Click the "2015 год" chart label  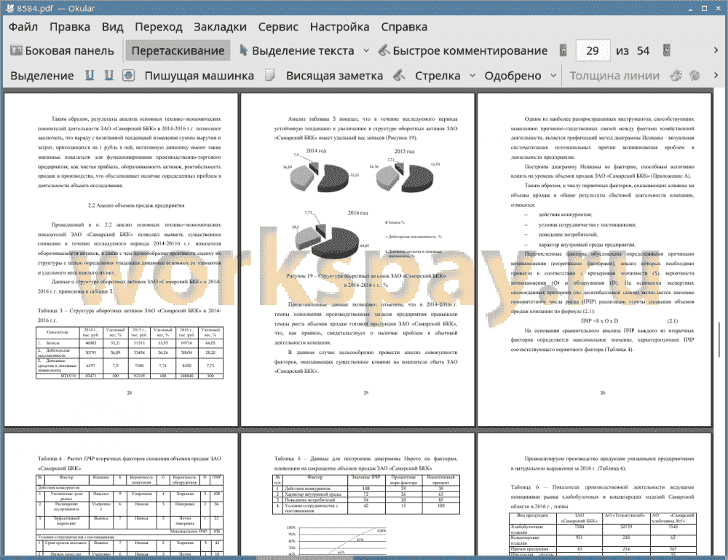pyautogui.click(x=404, y=151)
